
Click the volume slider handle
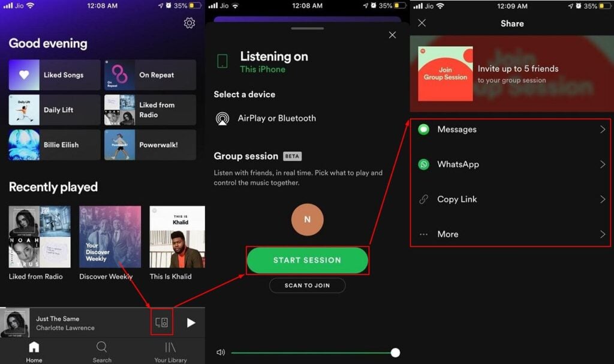click(396, 353)
